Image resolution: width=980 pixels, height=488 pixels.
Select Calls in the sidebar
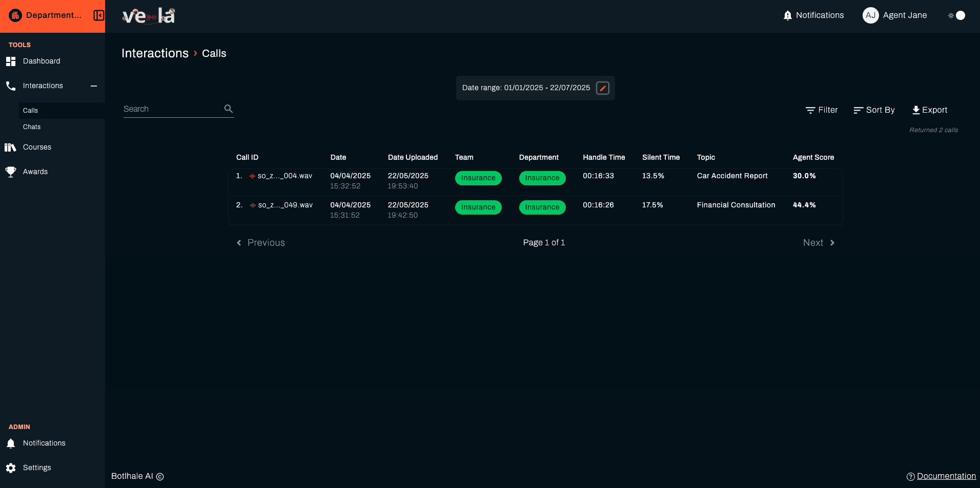(31, 111)
